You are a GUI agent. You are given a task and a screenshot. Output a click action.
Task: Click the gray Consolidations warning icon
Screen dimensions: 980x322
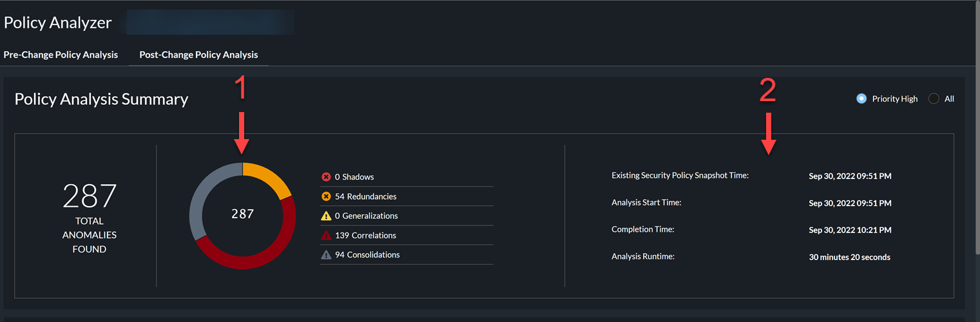click(326, 255)
